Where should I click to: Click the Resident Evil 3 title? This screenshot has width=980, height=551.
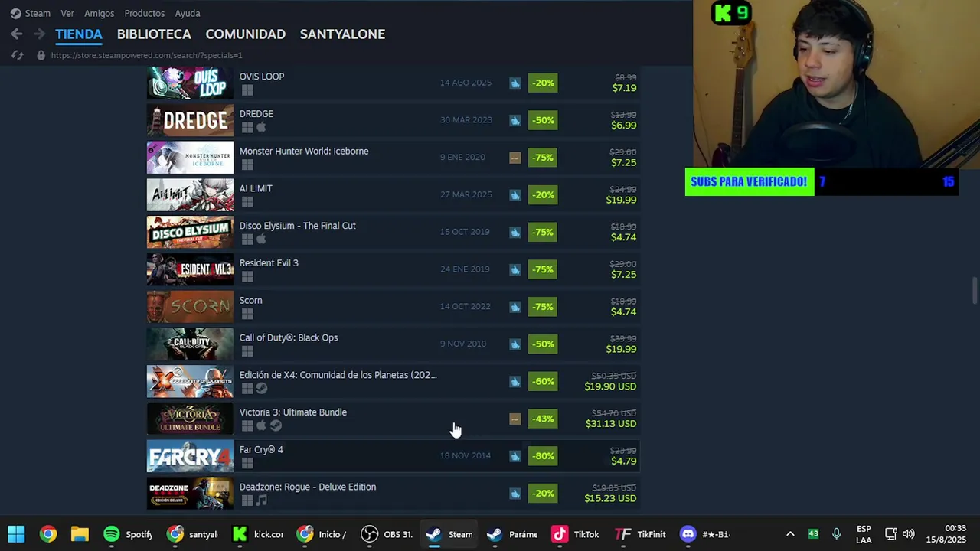click(269, 262)
